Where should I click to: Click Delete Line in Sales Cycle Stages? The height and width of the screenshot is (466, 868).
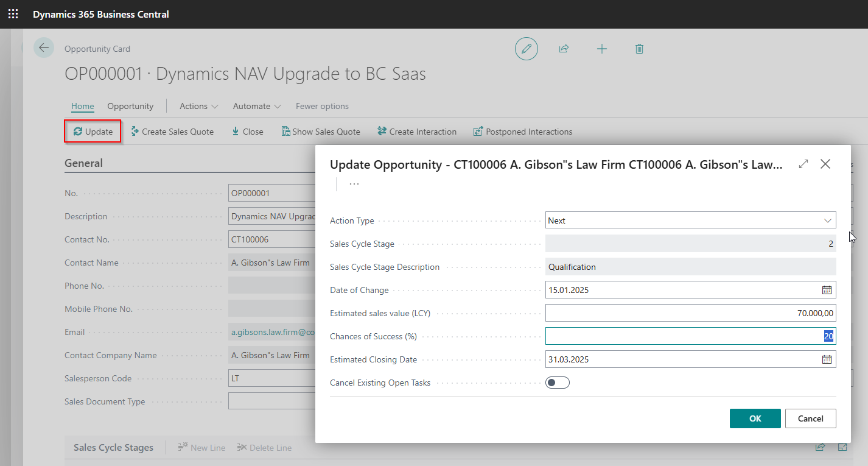point(264,448)
